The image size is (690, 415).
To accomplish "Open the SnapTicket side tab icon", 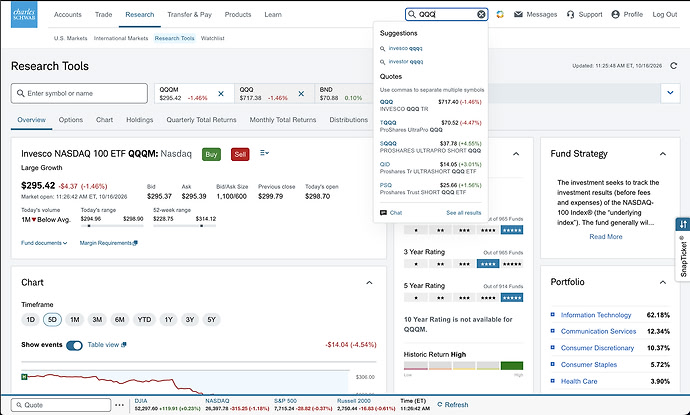I will point(683,224).
